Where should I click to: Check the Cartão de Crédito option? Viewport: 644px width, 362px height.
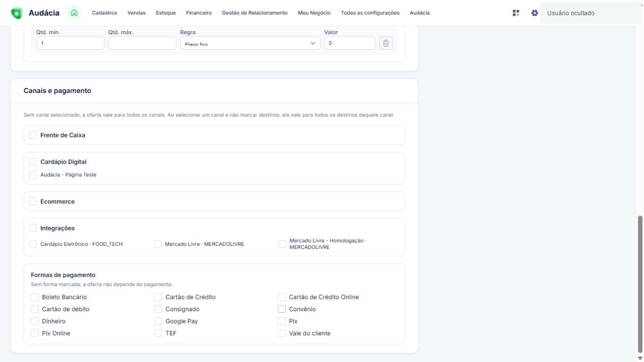pyautogui.click(x=158, y=297)
